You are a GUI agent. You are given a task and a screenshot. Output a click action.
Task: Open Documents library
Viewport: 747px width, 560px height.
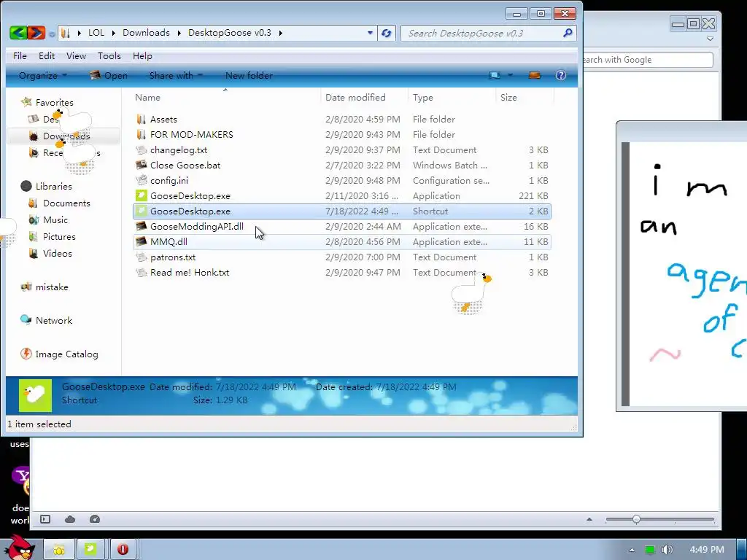[66, 203]
